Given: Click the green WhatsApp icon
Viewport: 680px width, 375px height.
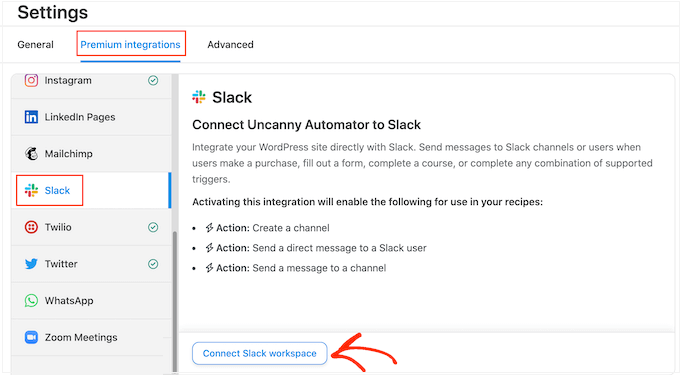Looking at the screenshot, I should [x=31, y=300].
